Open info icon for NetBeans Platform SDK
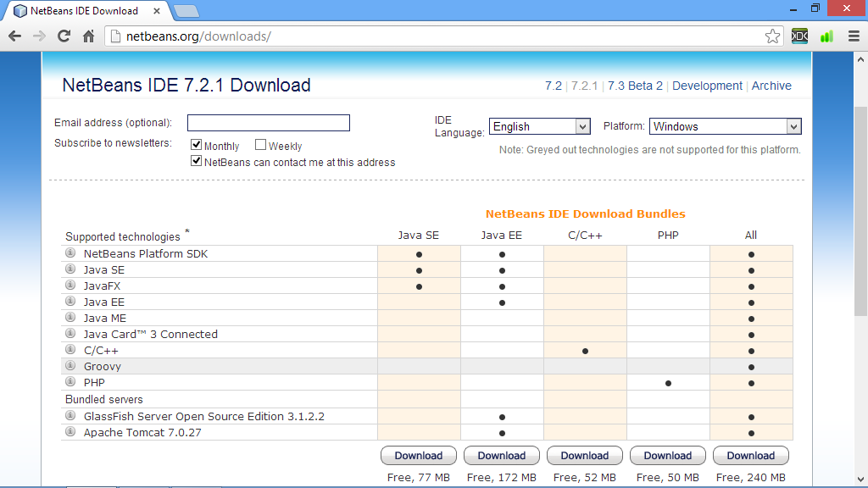This screenshot has width=868, height=488. coord(70,252)
